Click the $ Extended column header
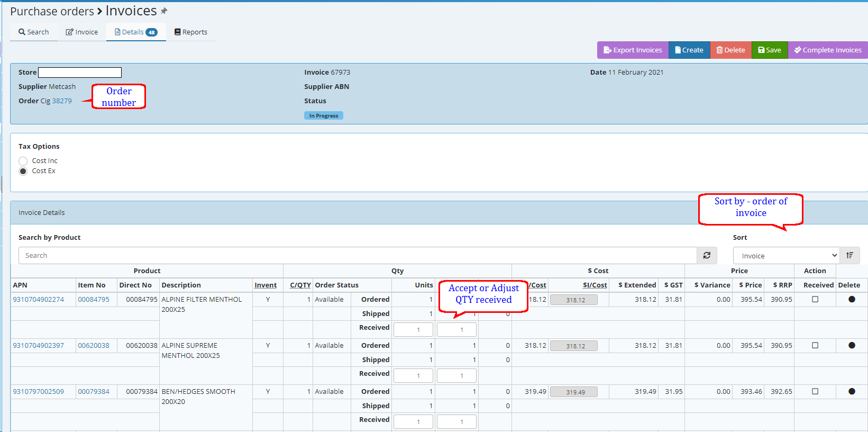The image size is (868, 432). (637, 285)
